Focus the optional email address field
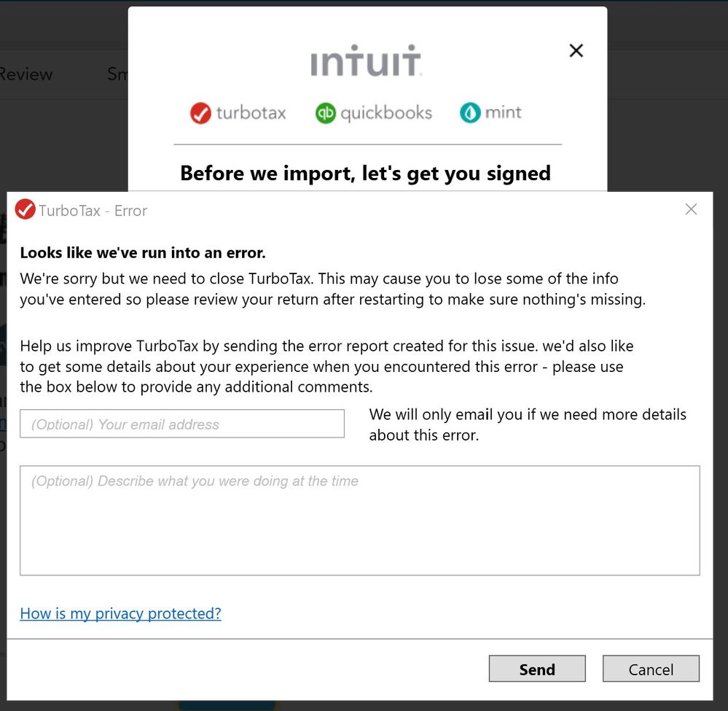Image resolution: width=728 pixels, height=711 pixels. [x=182, y=424]
